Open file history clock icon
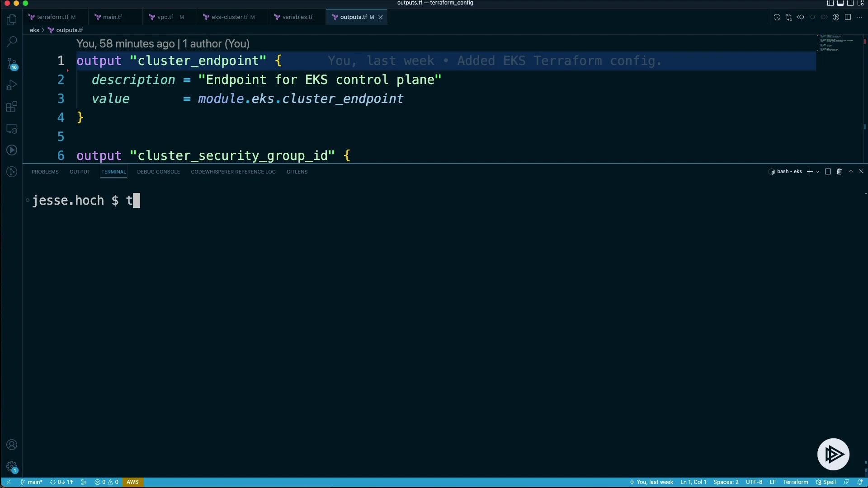 tap(777, 17)
